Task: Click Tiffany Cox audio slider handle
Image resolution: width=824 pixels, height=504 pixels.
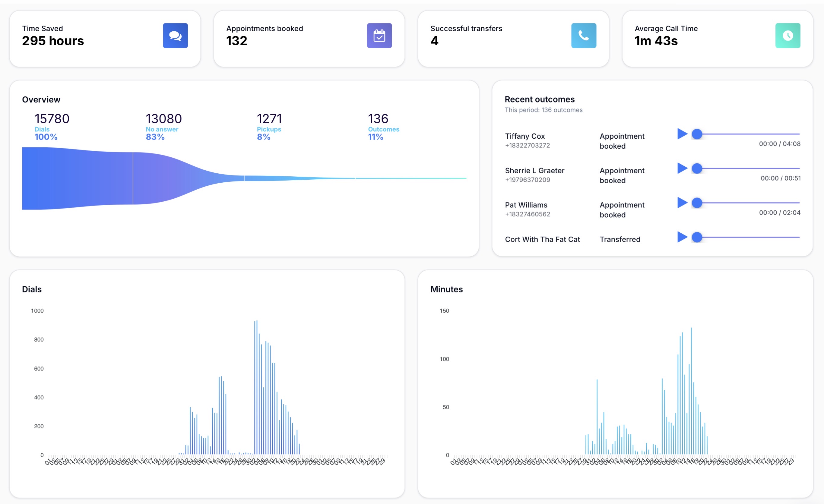Action: pyautogui.click(x=697, y=134)
